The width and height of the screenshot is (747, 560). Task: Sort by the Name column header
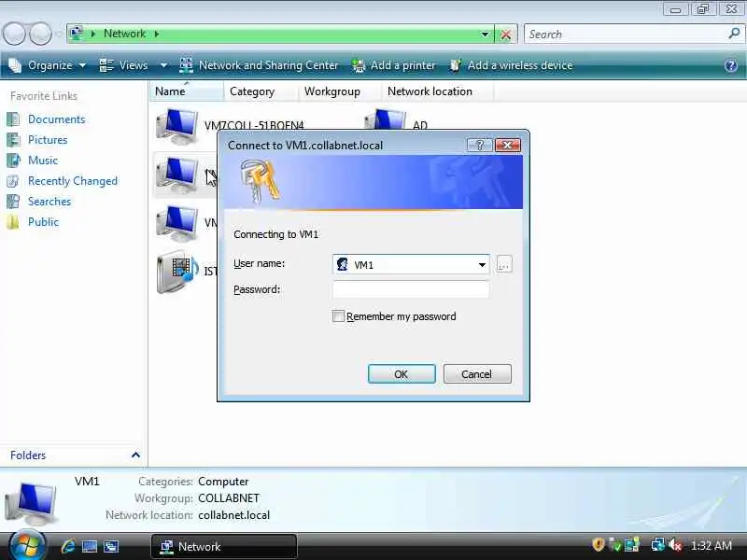click(x=186, y=91)
